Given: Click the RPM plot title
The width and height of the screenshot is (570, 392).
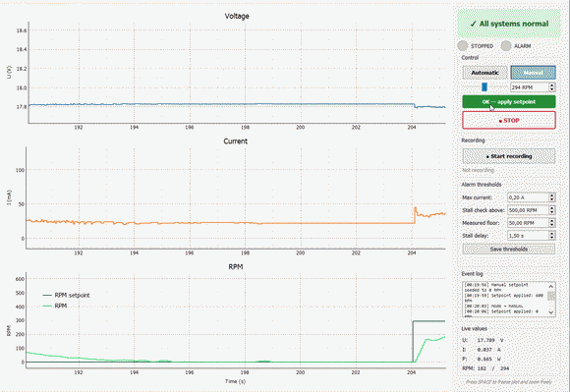Looking at the screenshot, I should (x=236, y=266).
